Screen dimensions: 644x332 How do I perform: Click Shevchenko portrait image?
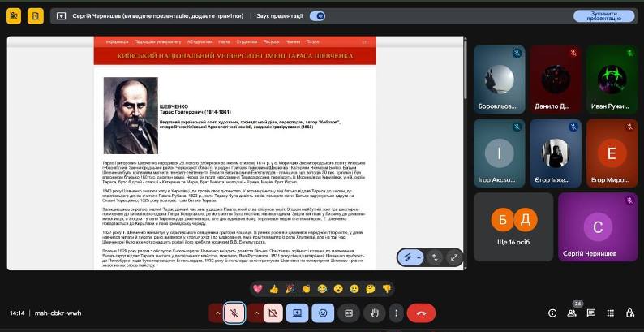(131, 115)
